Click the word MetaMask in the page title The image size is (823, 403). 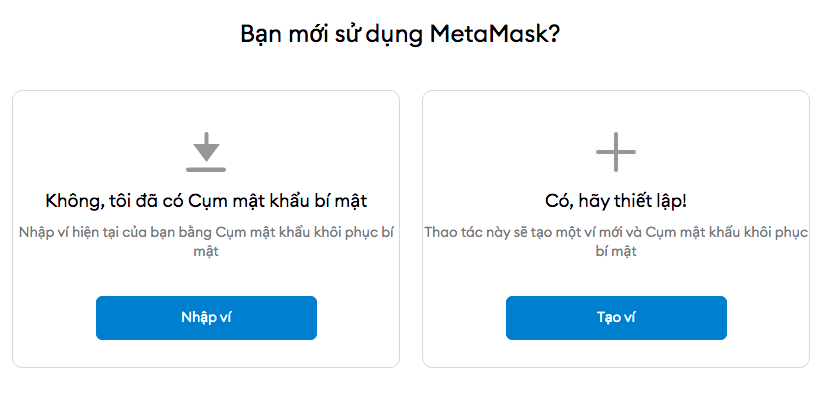coord(488,35)
